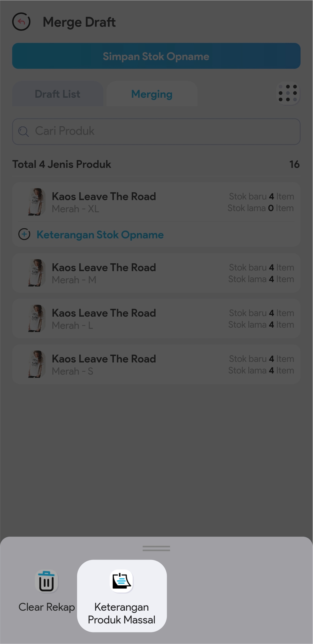The height and width of the screenshot is (644, 313).
Task: Select the Merah - XL shirt thumbnail
Action: tap(36, 202)
